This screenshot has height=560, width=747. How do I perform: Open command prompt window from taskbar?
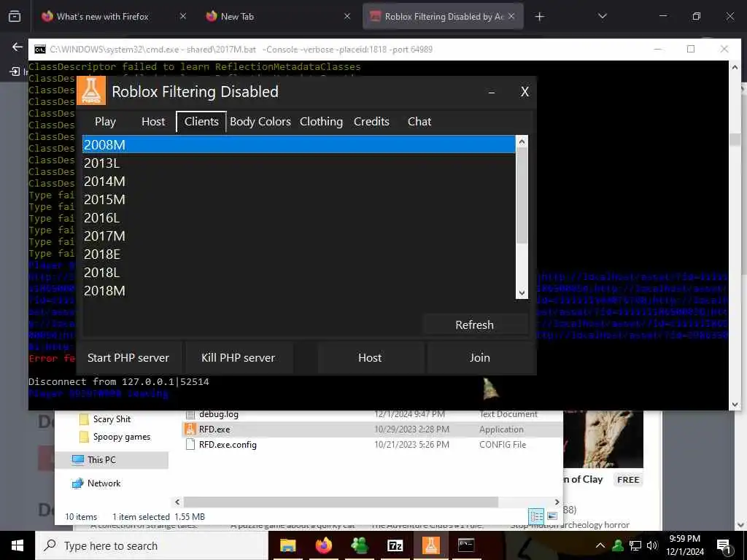[466, 545]
